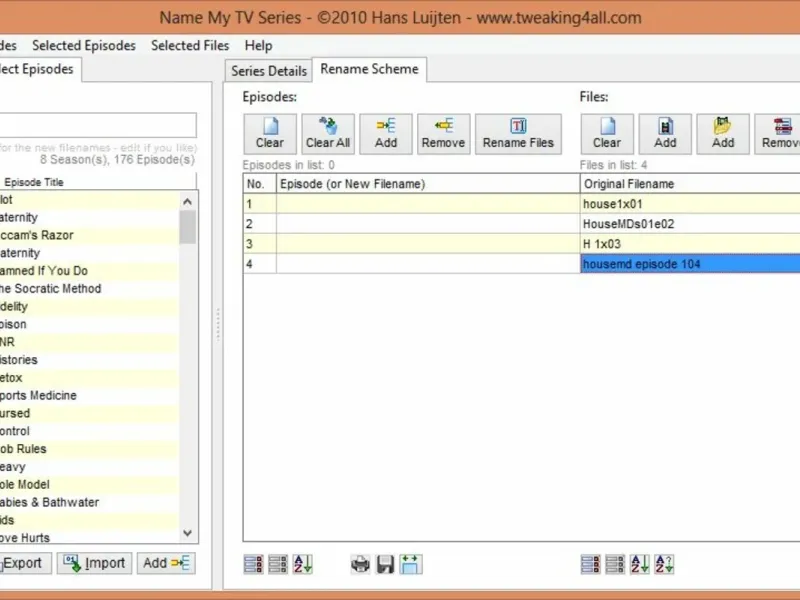Click the colored select-all rows icon under Episodes

(254, 564)
